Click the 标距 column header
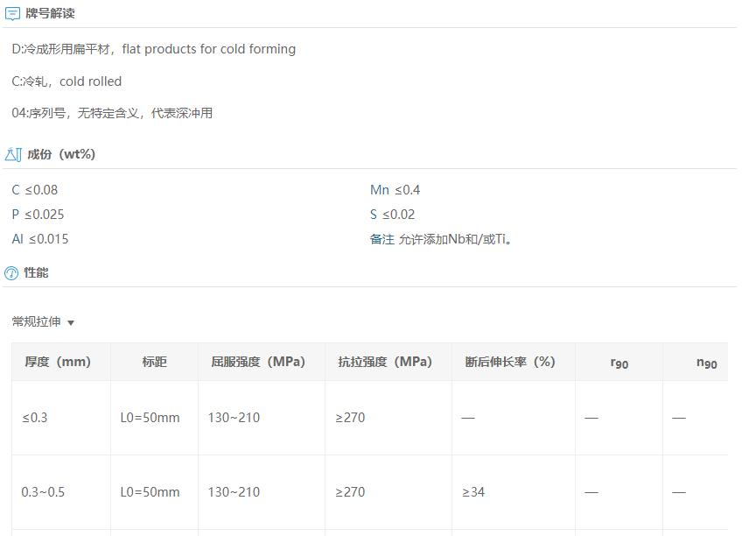The height and width of the screenshot is (536, 756). (x=154, y=362)
